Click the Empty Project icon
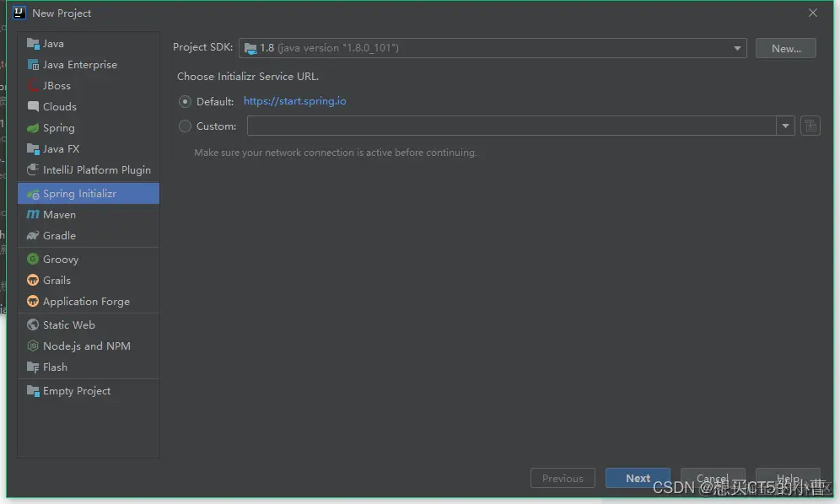Screen dimensions: 840x504 tap(33, 391)
